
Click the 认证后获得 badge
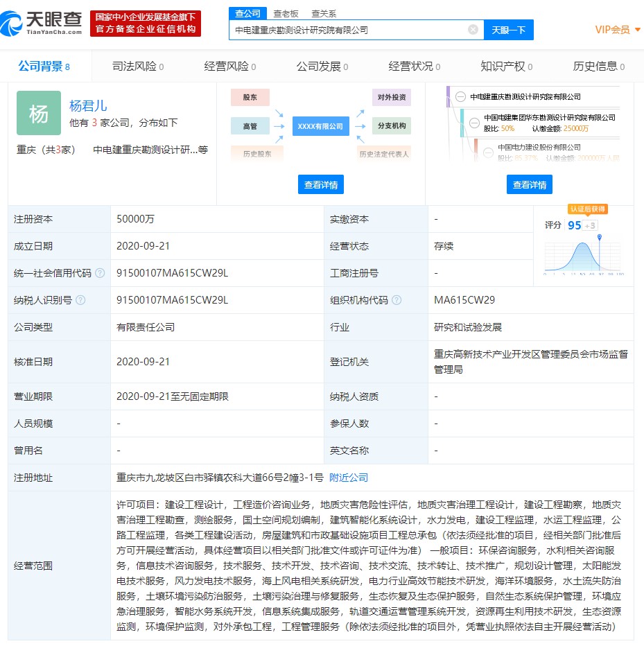click(588, 209)
